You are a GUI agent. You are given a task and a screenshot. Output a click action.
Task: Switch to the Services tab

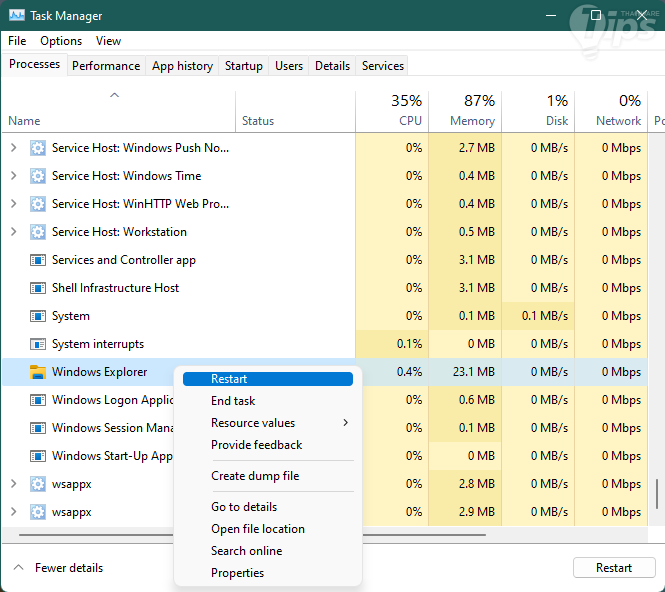click(383, 66)
